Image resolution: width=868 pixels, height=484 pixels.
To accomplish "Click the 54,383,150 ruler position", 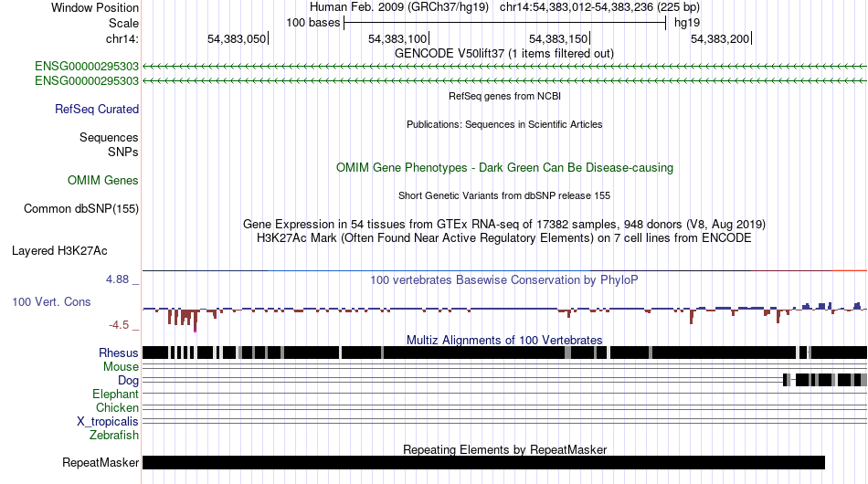I will point(558,38).
